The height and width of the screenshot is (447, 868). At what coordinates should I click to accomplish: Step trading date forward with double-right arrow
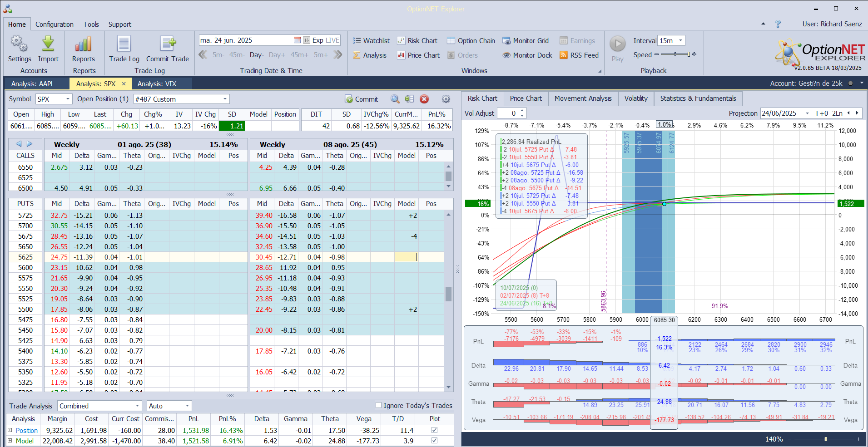[x=338, y=55]
